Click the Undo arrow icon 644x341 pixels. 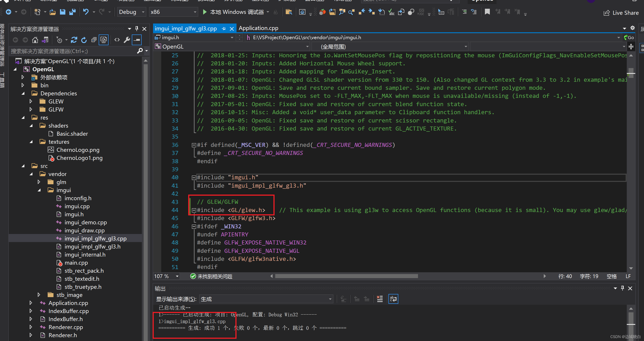pos(86,12)
